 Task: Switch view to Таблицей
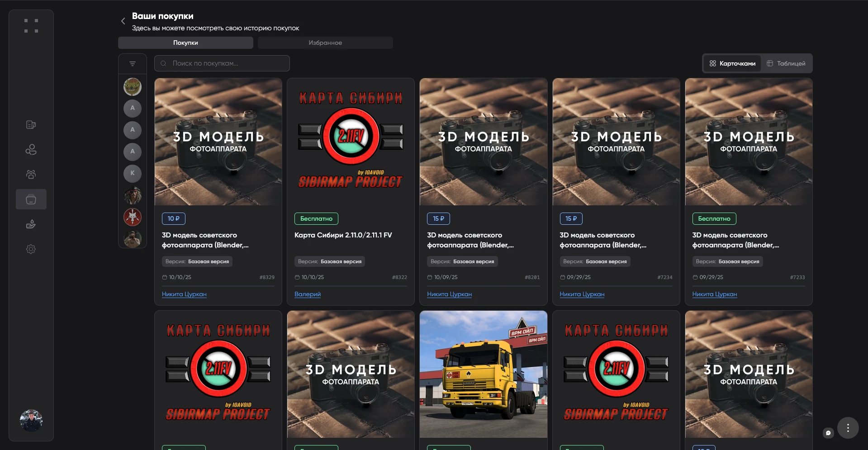786,64
